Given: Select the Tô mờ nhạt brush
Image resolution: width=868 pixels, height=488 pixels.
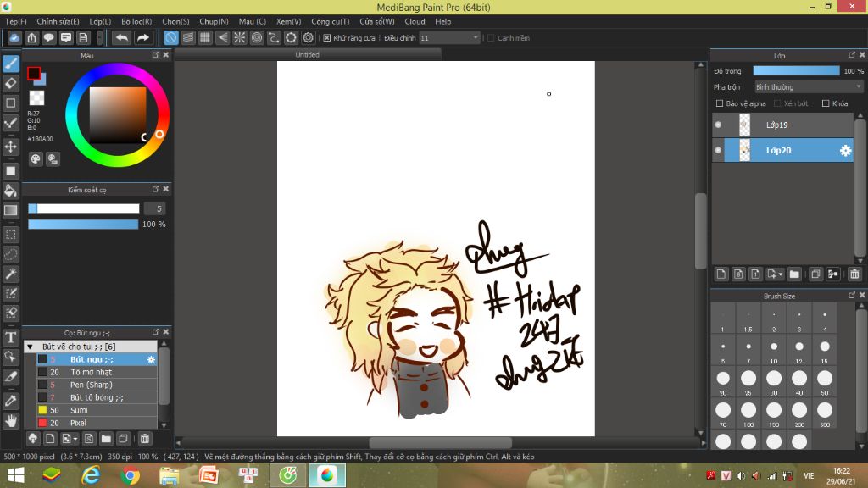Looking at the screenshot, I should point(97,373).
